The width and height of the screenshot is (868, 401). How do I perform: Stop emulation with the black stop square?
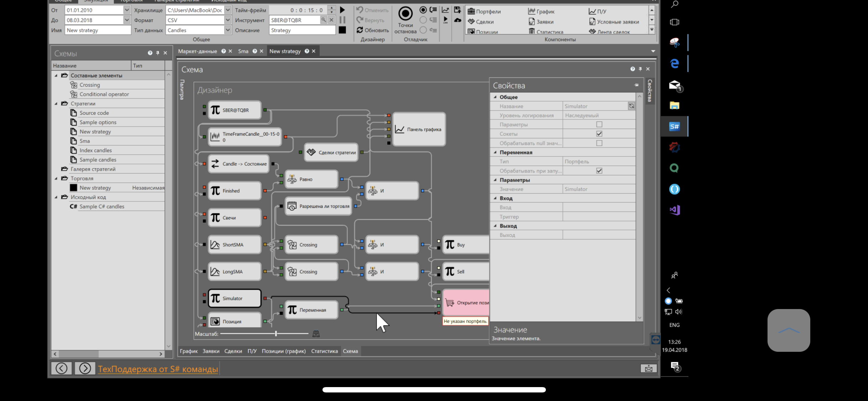(x=342, y=30)
